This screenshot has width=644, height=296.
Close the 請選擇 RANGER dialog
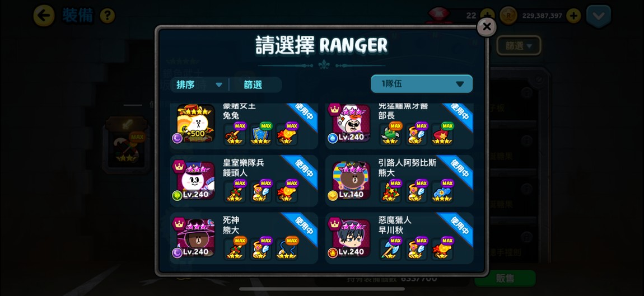coord(487,27)
